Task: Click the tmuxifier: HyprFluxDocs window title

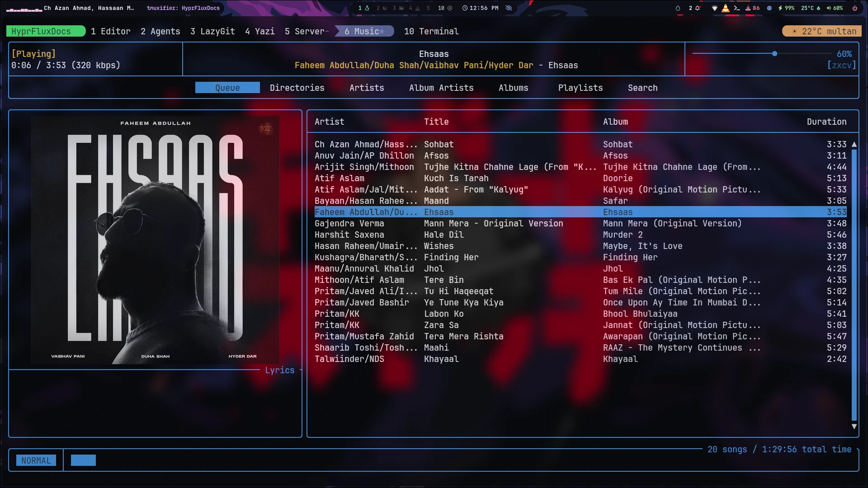Action: 183,8
